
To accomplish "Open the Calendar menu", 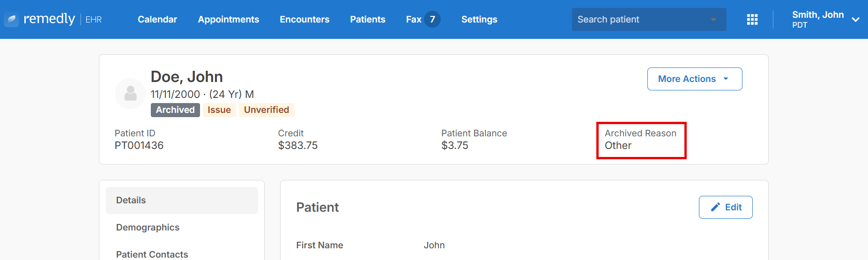I will point(157,19).
